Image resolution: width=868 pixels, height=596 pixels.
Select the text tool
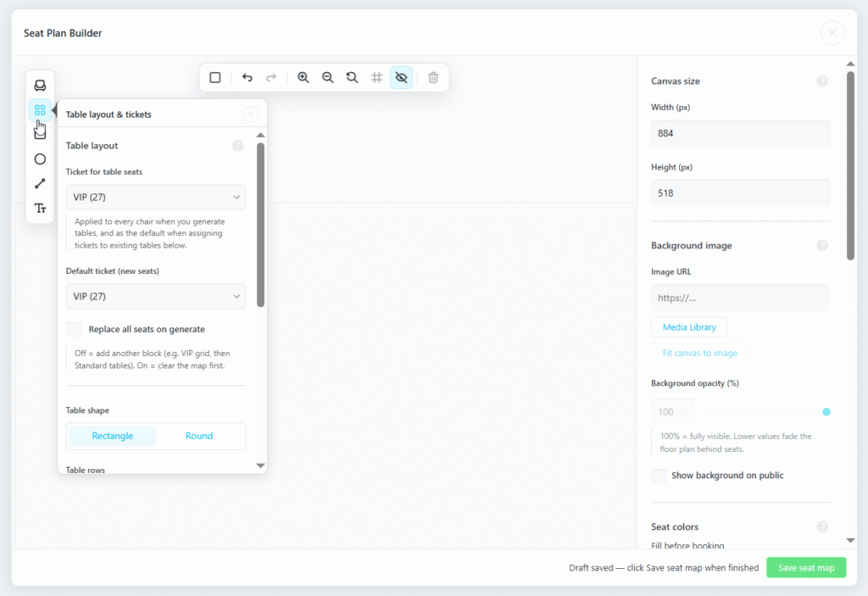coord(40,209)
